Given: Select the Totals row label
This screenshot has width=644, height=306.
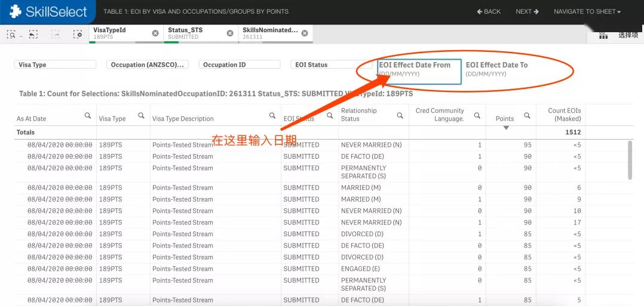Looking at the screenshot, I should click(x=26, y=132).
